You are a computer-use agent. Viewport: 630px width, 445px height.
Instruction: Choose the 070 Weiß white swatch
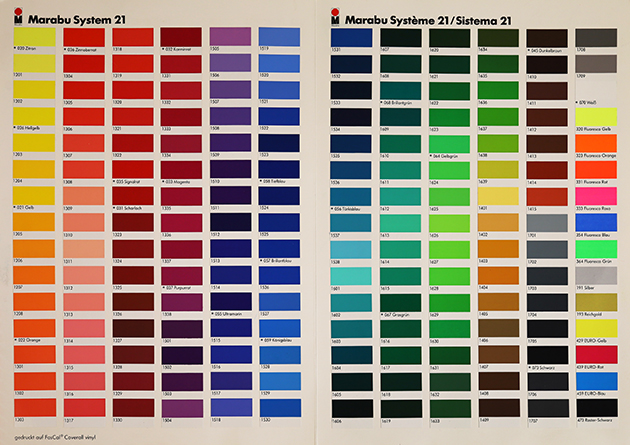point(596,91)
